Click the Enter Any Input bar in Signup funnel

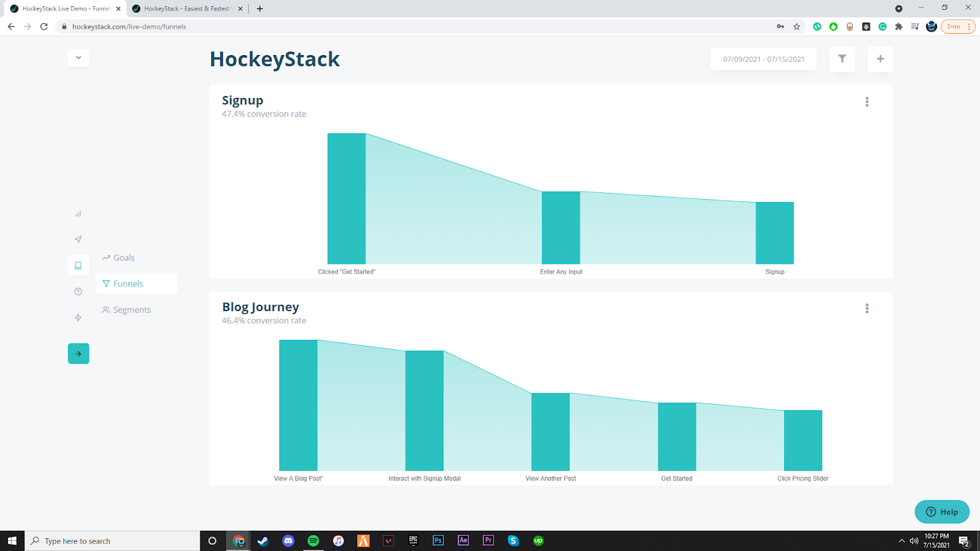click(561, 228)
